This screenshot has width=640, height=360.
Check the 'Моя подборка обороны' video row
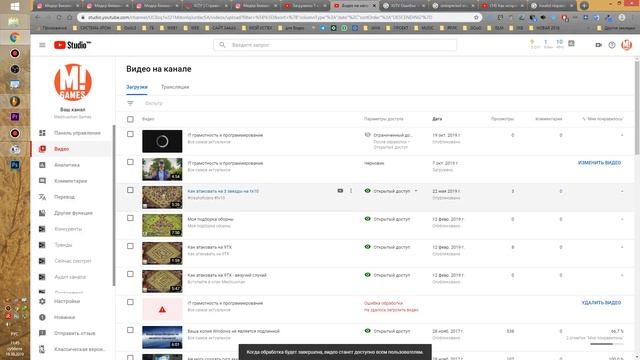[130, 218]
